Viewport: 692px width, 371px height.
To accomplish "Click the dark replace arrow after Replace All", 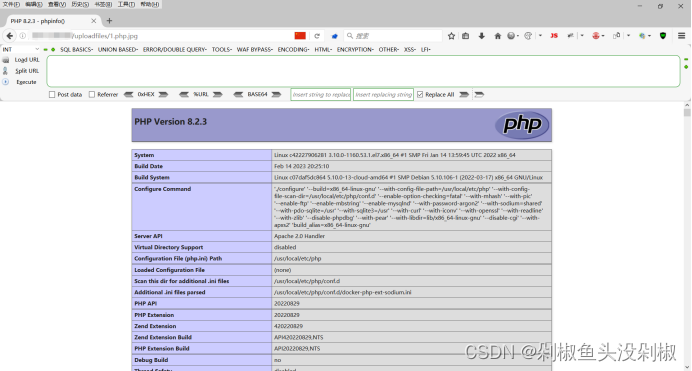I will (x=464, y=94).
